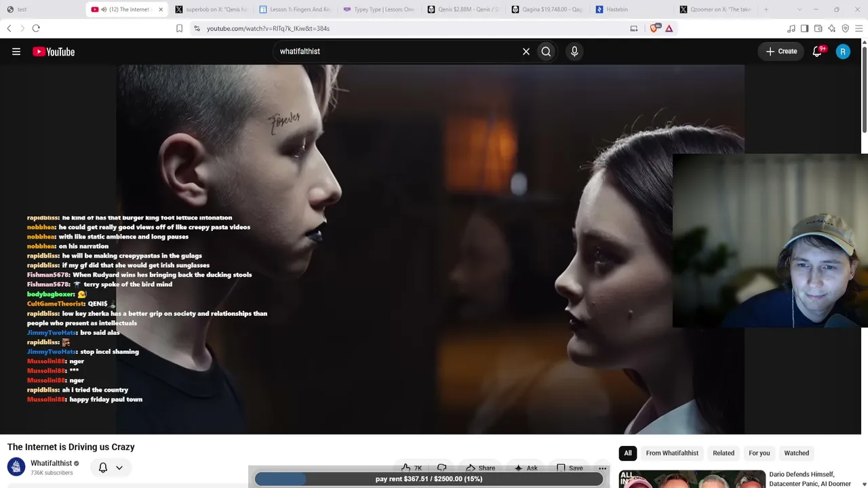Open the browser wallet icon

818,28
